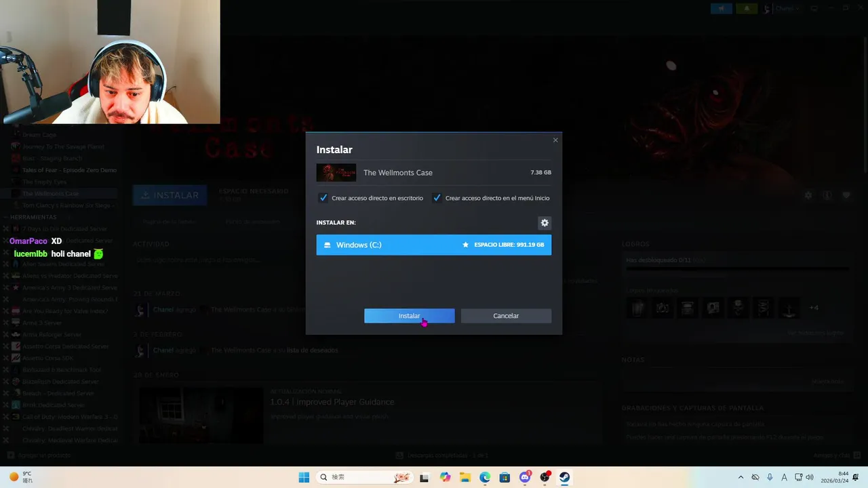Click the update news thumbnail image

tap(201, 415)
